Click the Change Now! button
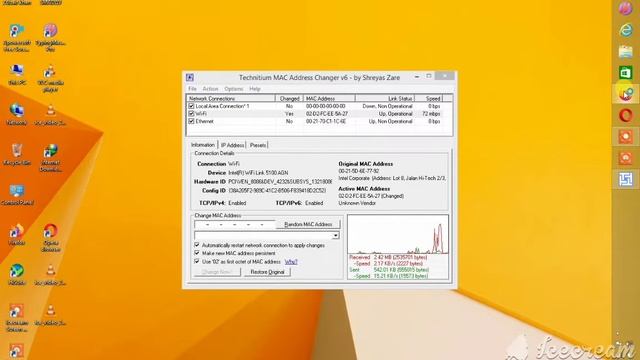640x360 pixels. click(x=217, y=272)
